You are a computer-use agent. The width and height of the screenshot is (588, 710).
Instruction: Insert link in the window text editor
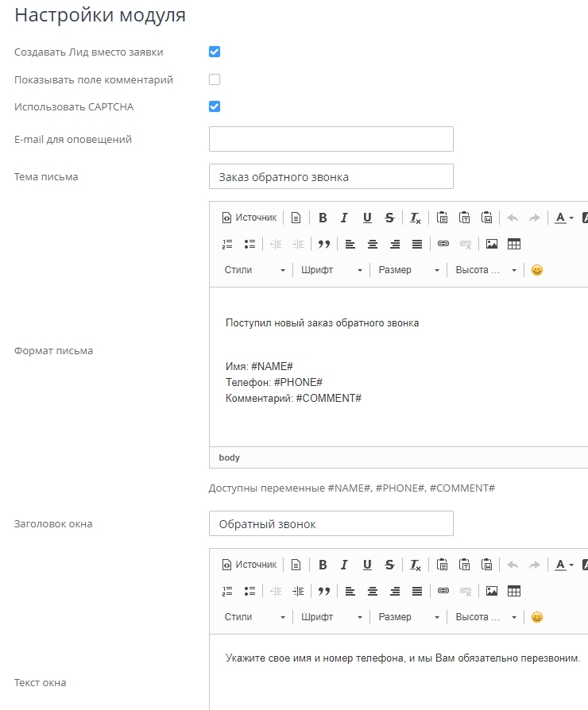(443, 591)
